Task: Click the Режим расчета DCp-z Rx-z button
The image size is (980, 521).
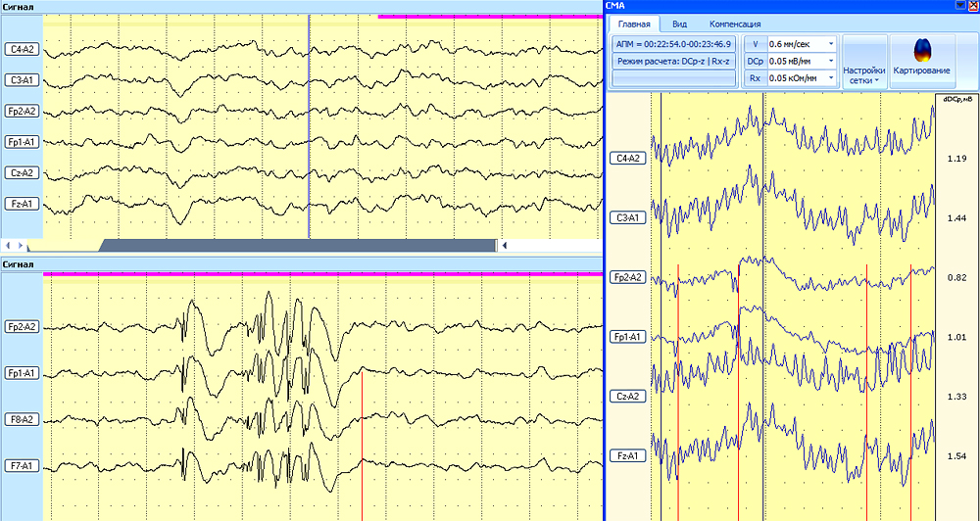Action: 674,61
